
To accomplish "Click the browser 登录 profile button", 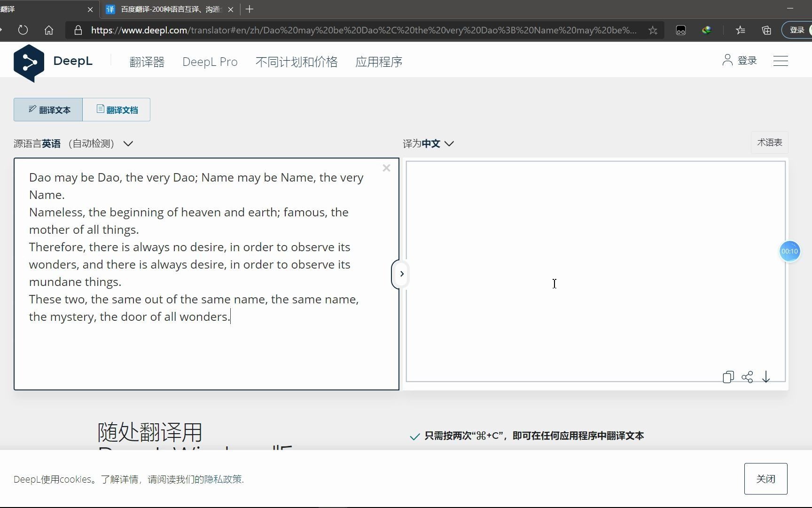I will 797,30.
